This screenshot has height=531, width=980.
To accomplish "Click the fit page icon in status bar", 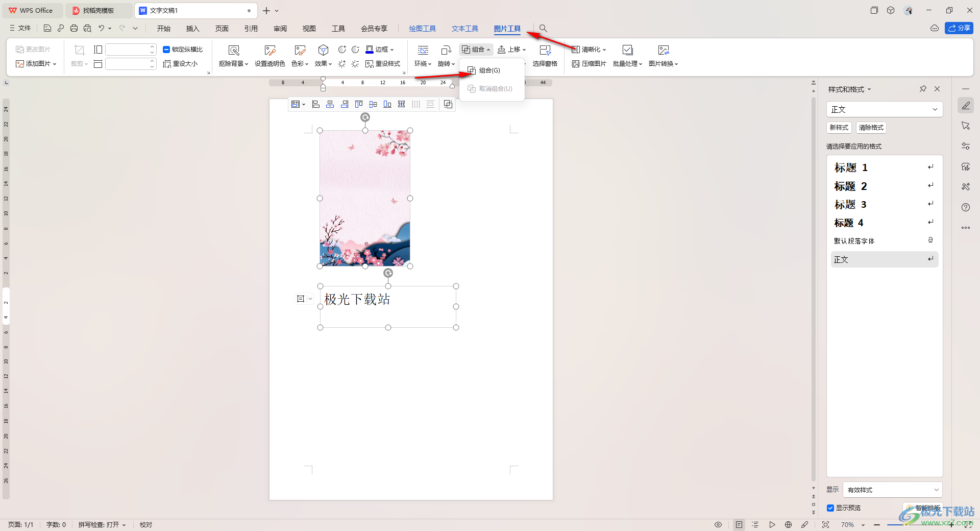I will coord(826,524).
